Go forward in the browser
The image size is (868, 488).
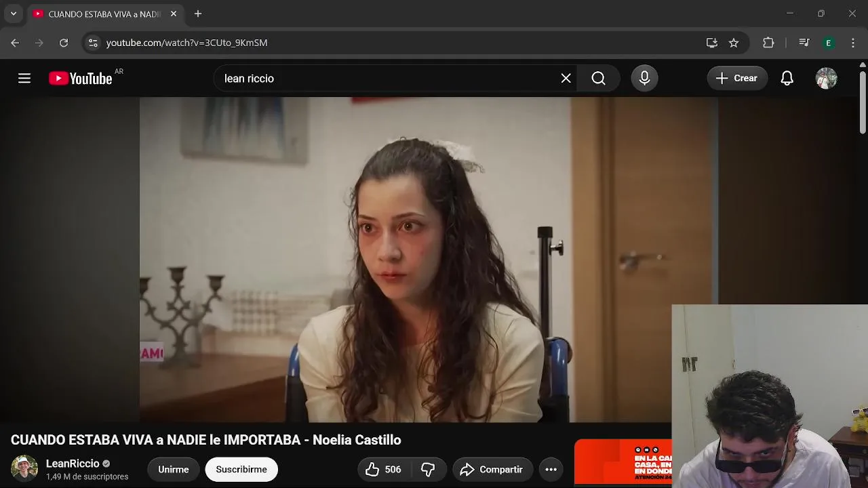(39, 43)
